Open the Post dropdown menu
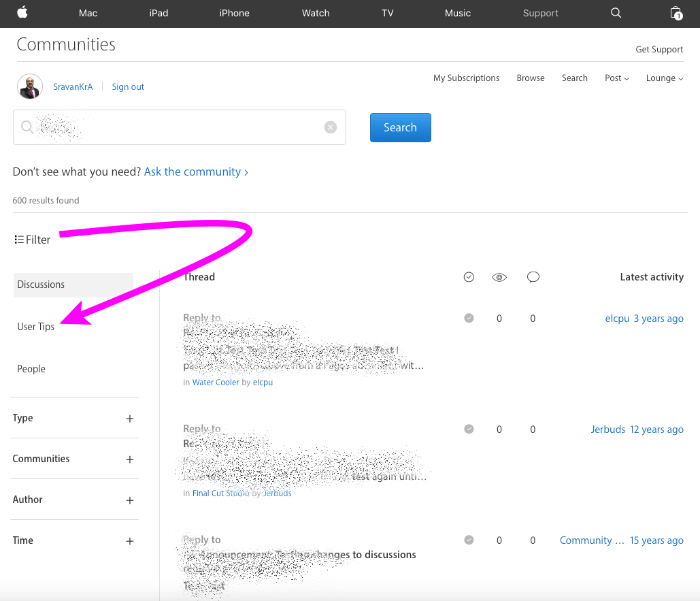The height and width of the screenshot is (601, 700). coord(617,78)
